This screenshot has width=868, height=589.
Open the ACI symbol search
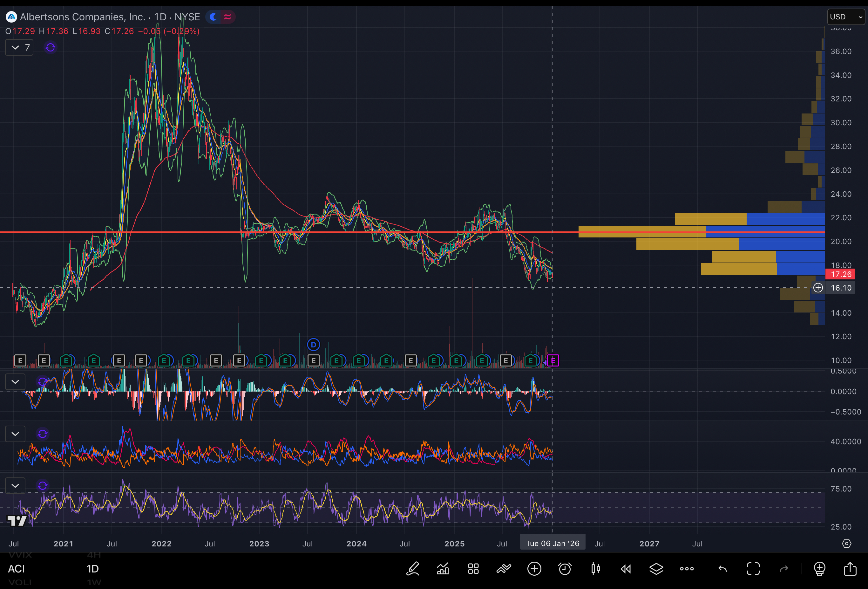point(17,569)
